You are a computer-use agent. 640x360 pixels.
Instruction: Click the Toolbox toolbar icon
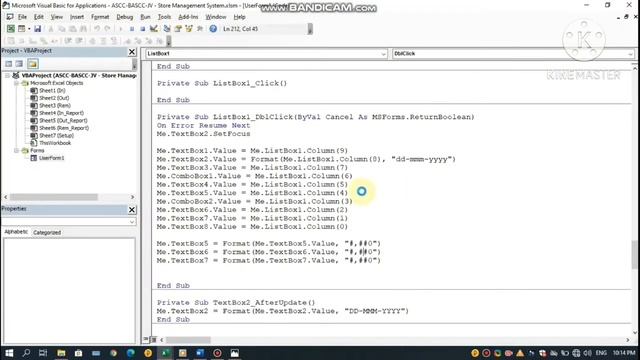click(x=200, y=29)
